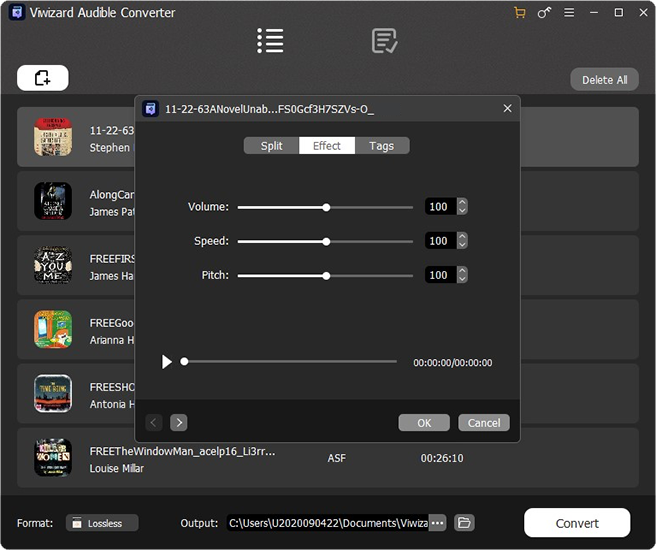Click the Viwizard app logo in title bar
Image resolution: width=656 pixels, height=550 pixels.
[17, 13]
